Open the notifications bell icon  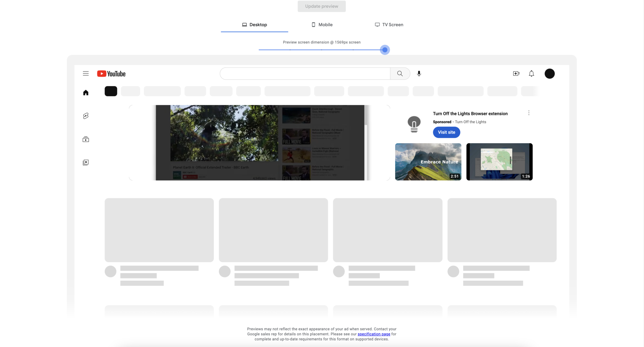(x=531, y=73)
